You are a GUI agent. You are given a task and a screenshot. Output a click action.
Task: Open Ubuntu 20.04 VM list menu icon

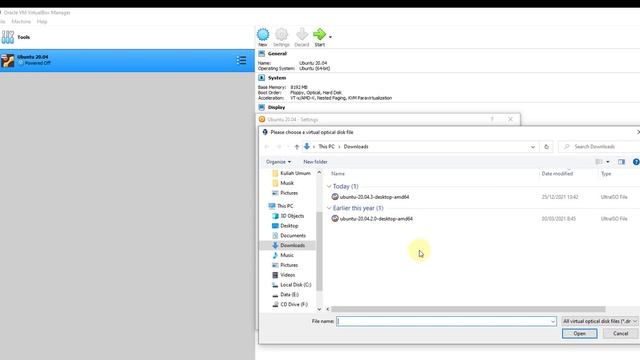241,60
